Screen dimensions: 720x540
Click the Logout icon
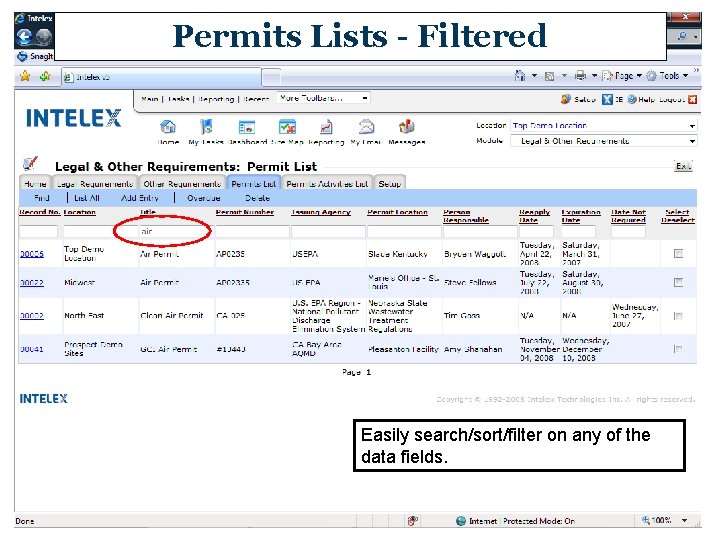point(692,99)
